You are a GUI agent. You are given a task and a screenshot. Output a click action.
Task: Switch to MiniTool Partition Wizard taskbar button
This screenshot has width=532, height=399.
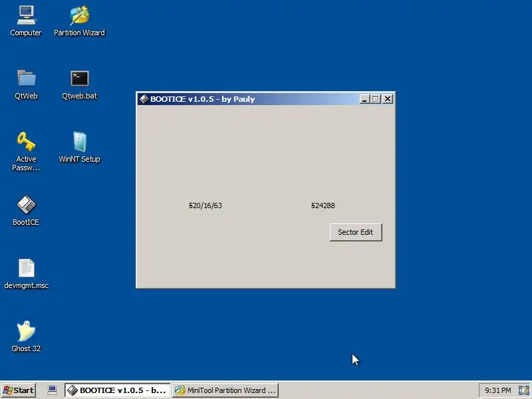coord(225,390)
